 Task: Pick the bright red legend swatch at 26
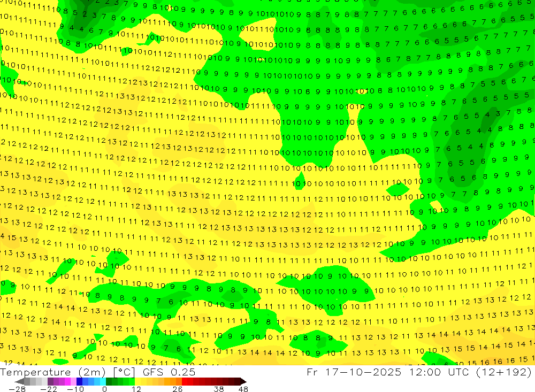click(x=185, y=381)
